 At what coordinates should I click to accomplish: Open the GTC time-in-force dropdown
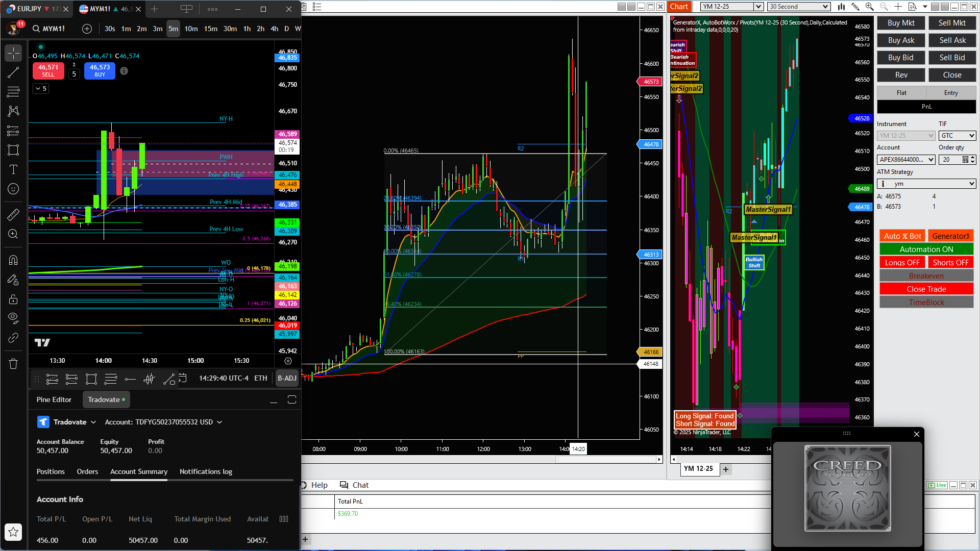point(958,136)
